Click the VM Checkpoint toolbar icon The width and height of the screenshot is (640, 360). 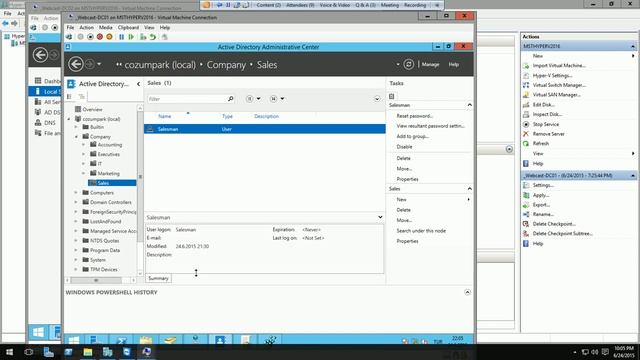coord(143,37)
